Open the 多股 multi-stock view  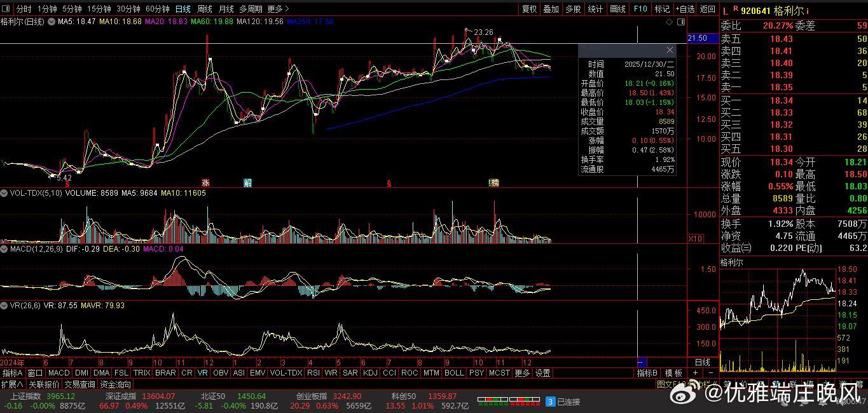(574, 9)
